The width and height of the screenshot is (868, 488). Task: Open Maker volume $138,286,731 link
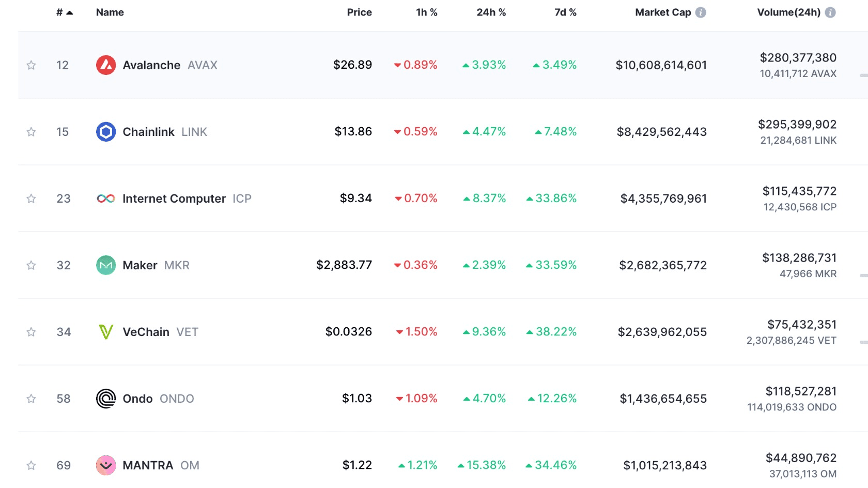(x=799, y=258)
